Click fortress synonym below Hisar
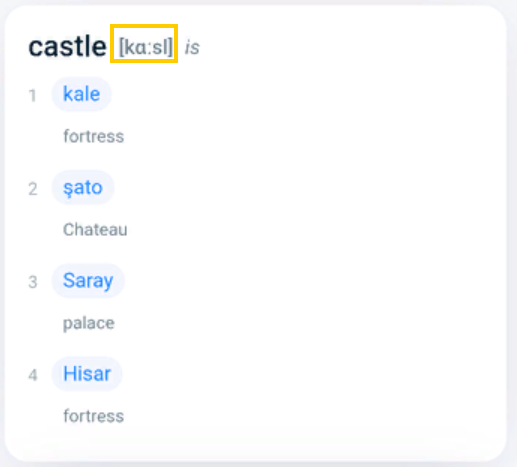517x467 pixels. (94, 416)
